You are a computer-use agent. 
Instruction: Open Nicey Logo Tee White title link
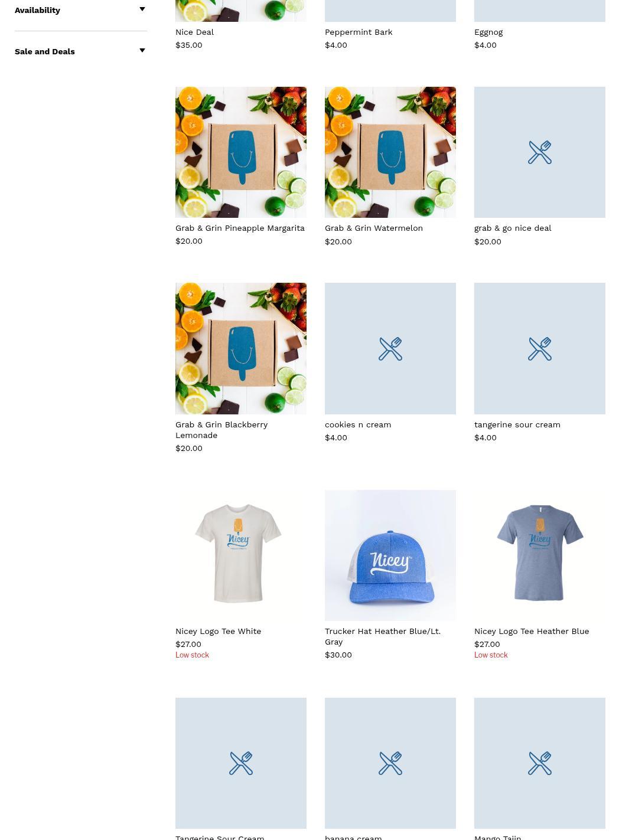click(218, 631)
